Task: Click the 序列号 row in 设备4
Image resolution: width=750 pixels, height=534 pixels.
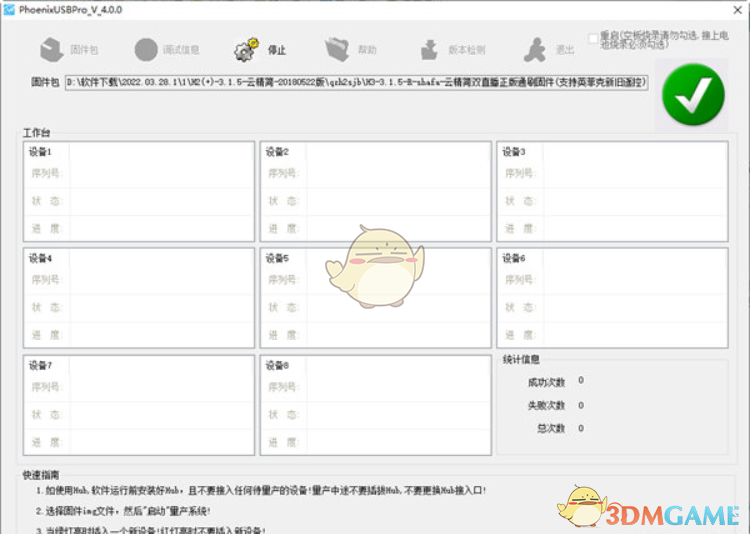Action: tap(139, 279)
